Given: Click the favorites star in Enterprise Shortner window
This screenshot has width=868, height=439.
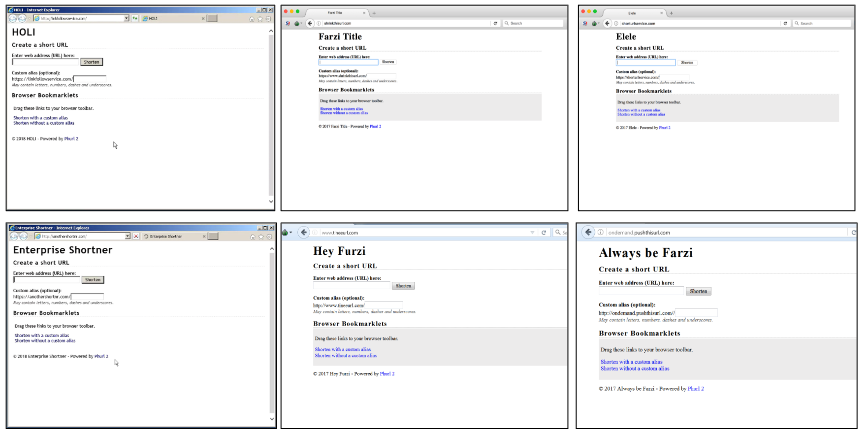Looking at the screenshot, I should (261, 237).
